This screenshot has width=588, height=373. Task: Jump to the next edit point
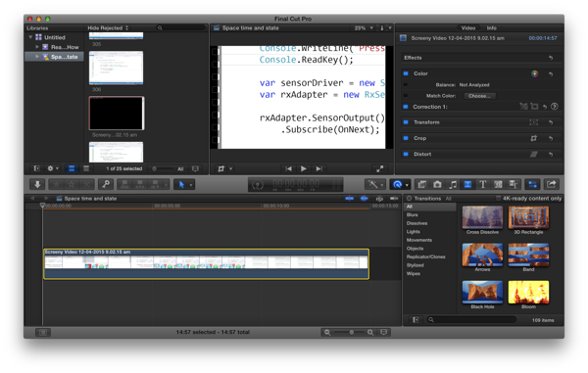(x=318, y=169)
